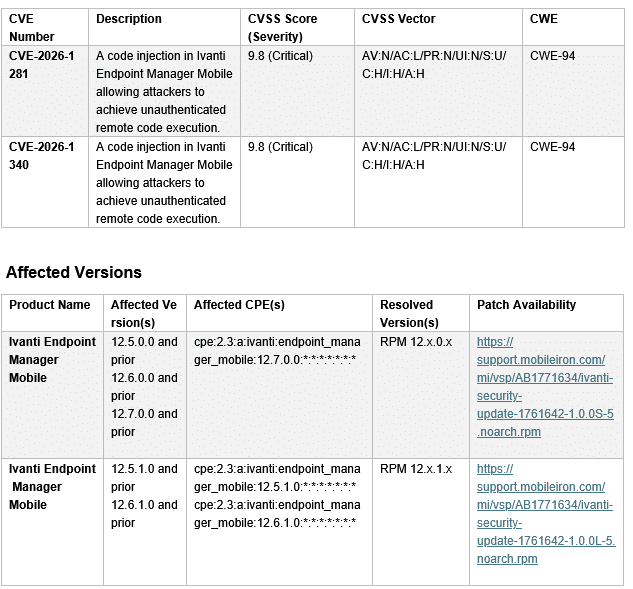Screen dimensions: 633x589
Task: Click the 9.8 (Critical) score for CVE-2026-1340
Action: pos(280,147)
